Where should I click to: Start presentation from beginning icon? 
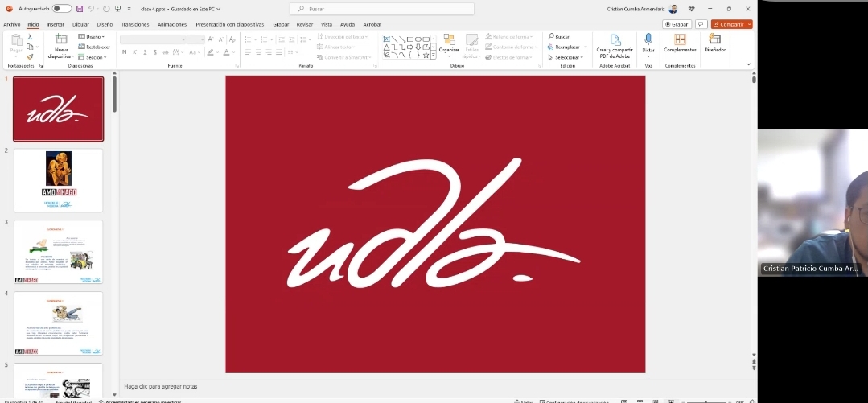click(x=117, y=9)
